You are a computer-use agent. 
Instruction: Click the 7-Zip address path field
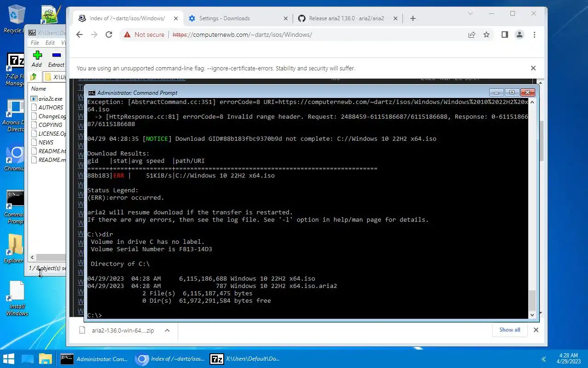coord(55,77)
